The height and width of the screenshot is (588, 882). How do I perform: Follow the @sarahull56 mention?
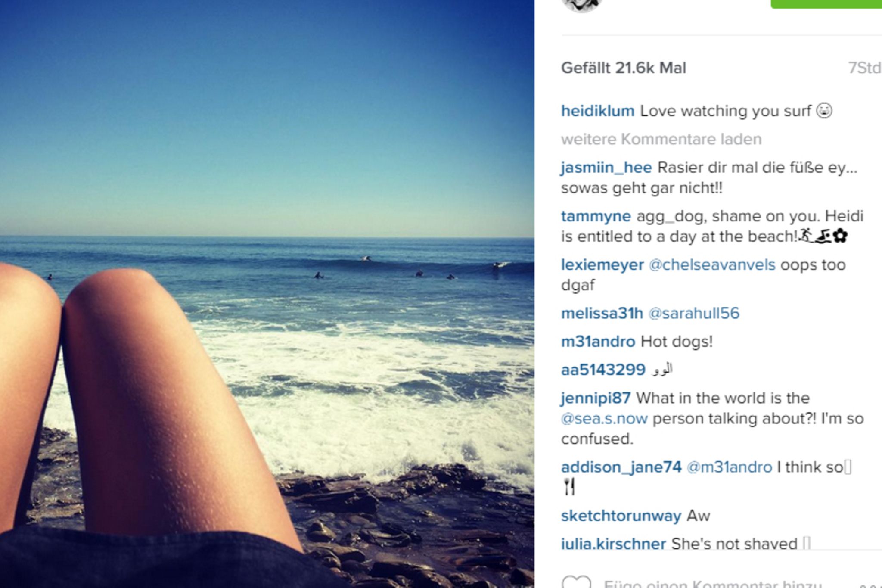693,313
